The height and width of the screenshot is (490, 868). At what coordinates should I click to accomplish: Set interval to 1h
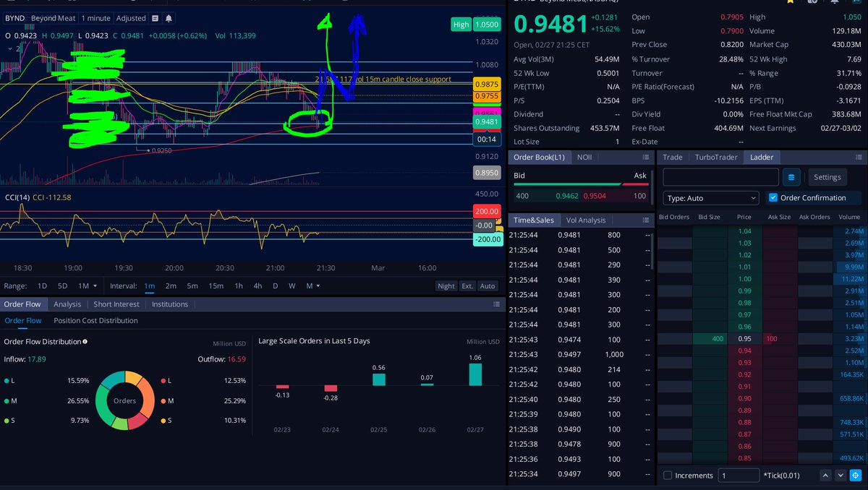click(239, 285)
